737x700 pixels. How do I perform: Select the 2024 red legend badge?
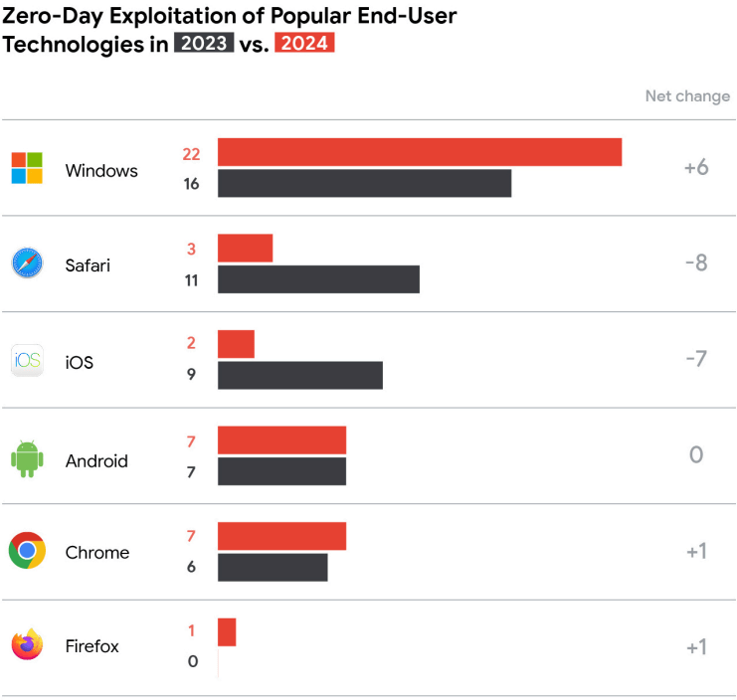coord(304,43)
